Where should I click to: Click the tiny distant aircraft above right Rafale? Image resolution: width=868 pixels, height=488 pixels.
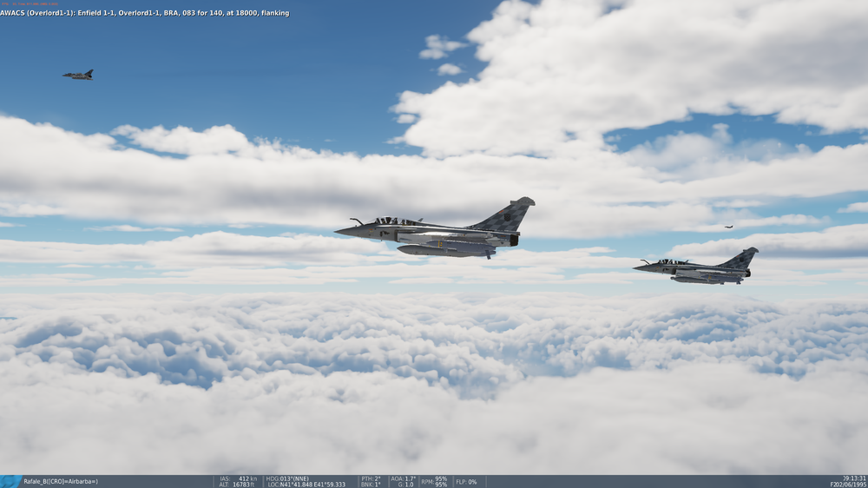[x=728, y=227]
